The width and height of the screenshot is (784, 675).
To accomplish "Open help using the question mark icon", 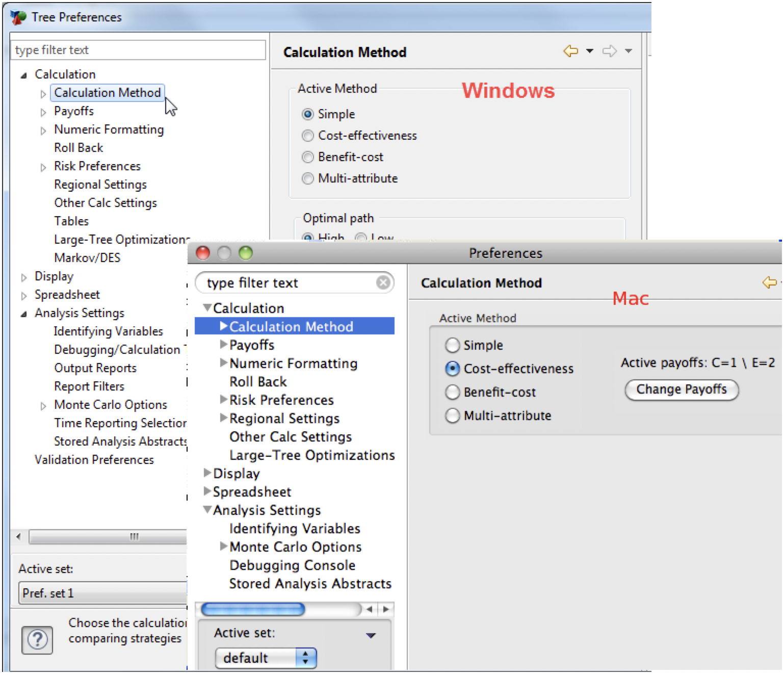I will (x=38, y=640).
